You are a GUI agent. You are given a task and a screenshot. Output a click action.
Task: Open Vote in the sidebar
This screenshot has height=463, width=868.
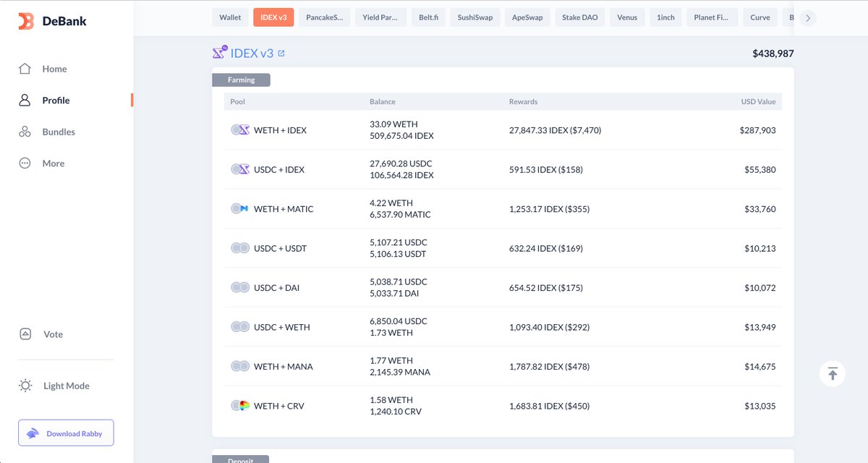click(x=53, y=334)
